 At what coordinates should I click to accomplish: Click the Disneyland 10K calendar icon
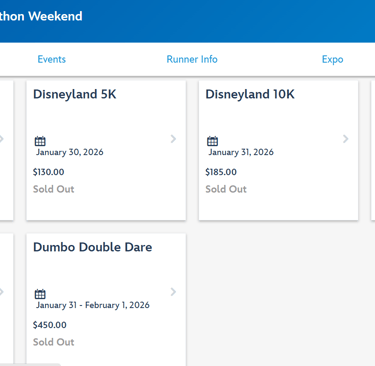click(x=212, y=141)
